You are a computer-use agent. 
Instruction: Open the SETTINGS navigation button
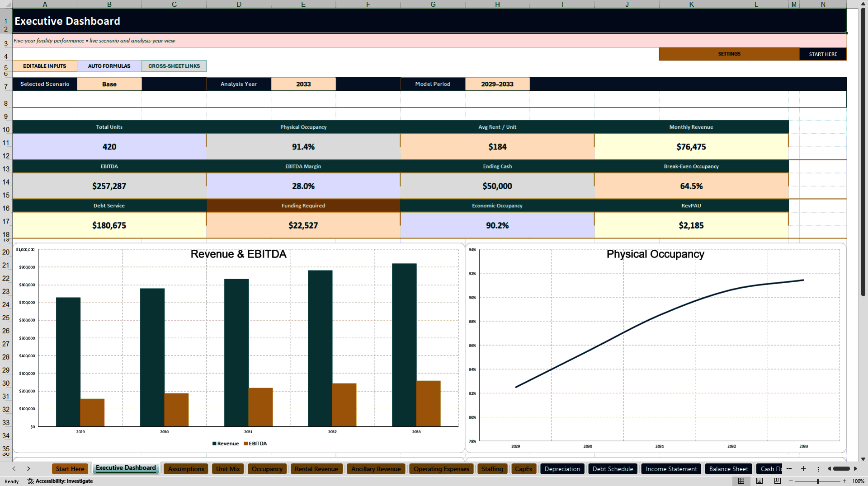pos(729,54)
